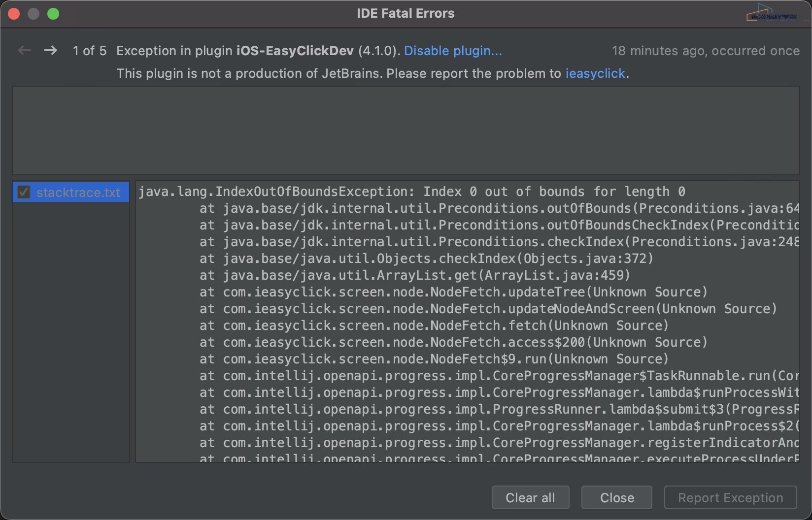This screenshot has height=520, width=812.
Task: Click the Preconditions.outOfBoundsCheckIndex trace line
Action: pos(499,225)
